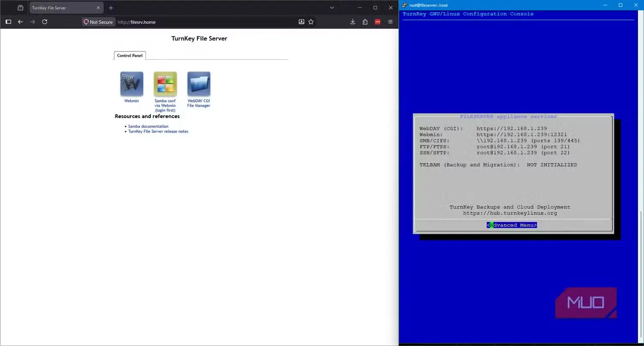This screenshot has width=644, height=346.
Task: Open TurnKey File Server release notes link
Action: [158, 131]
